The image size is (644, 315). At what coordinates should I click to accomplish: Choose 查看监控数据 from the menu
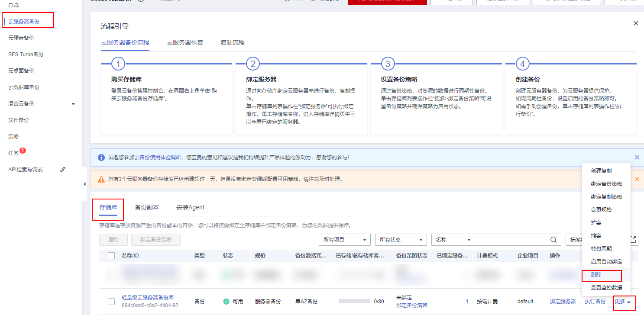click(606, 288)
